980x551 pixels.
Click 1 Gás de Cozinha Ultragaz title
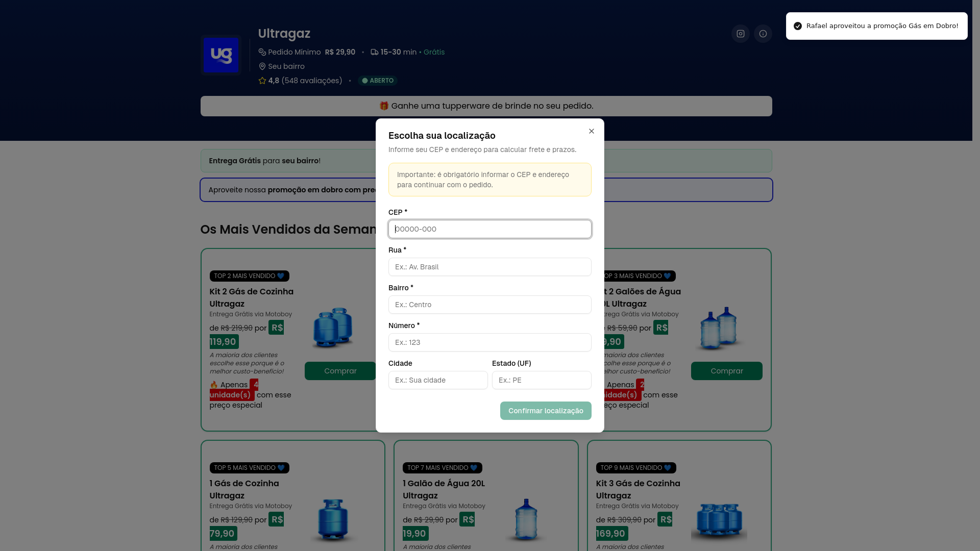click(x=244, y=489)
